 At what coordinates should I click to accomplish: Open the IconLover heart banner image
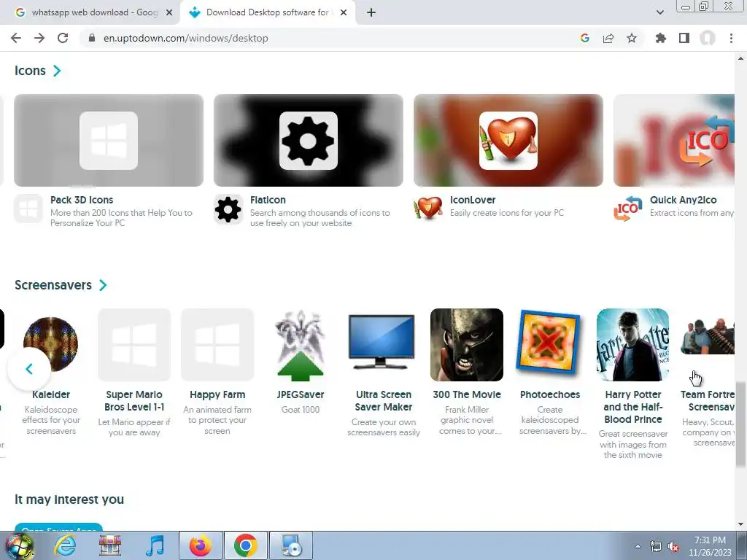pos(508,141)
